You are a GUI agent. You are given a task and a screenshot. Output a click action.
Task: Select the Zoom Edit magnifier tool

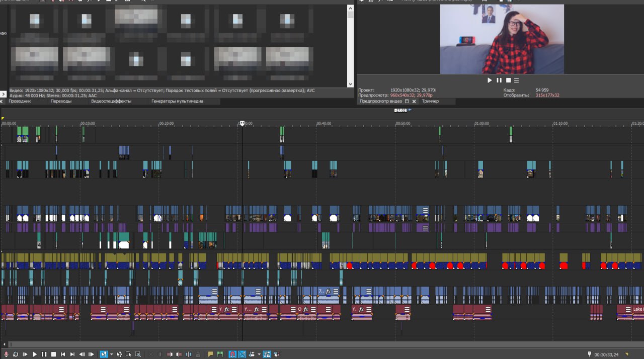pos(138,354)
